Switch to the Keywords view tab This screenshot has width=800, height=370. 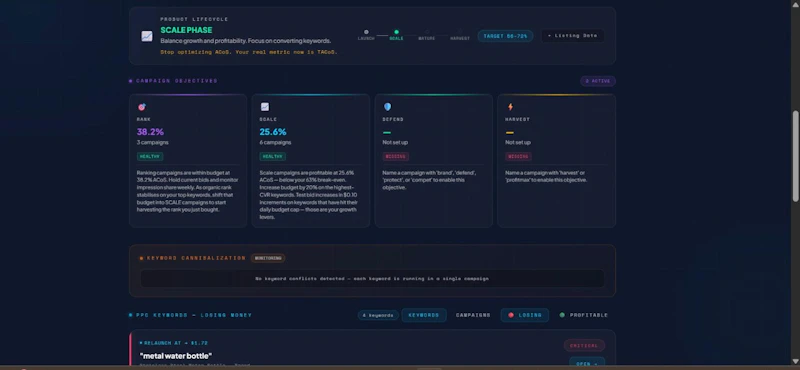(423, 315)
